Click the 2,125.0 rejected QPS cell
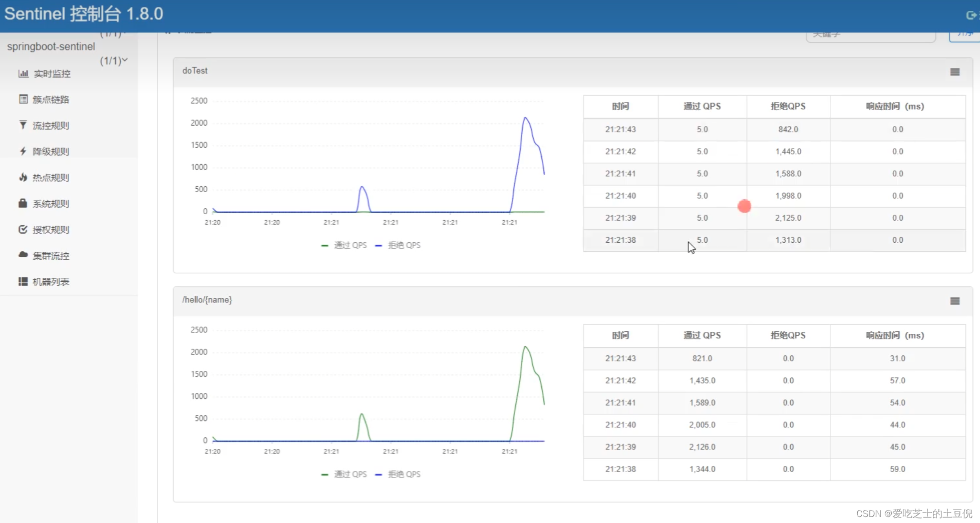The image size is (980, 523). pyautogui.click(x=788, y=218)
